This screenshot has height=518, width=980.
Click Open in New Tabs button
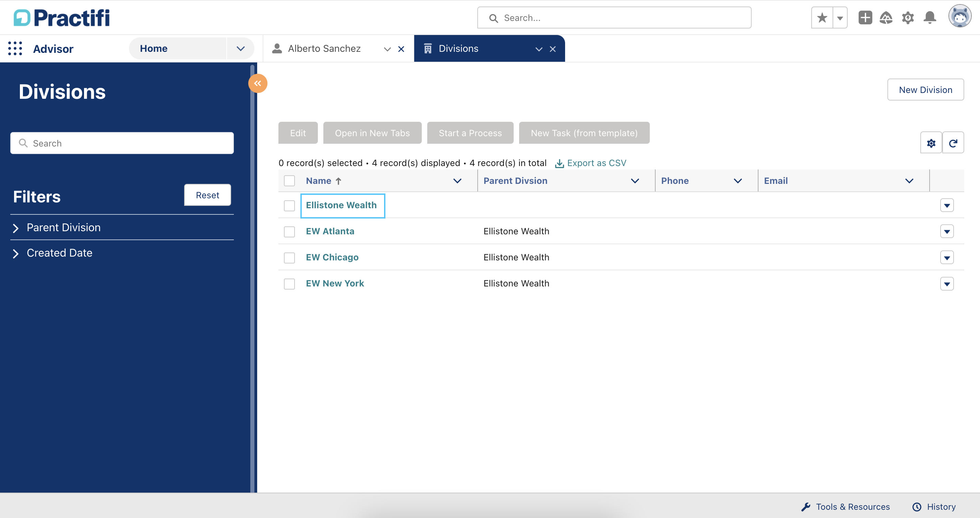click(x=372, y=133)
